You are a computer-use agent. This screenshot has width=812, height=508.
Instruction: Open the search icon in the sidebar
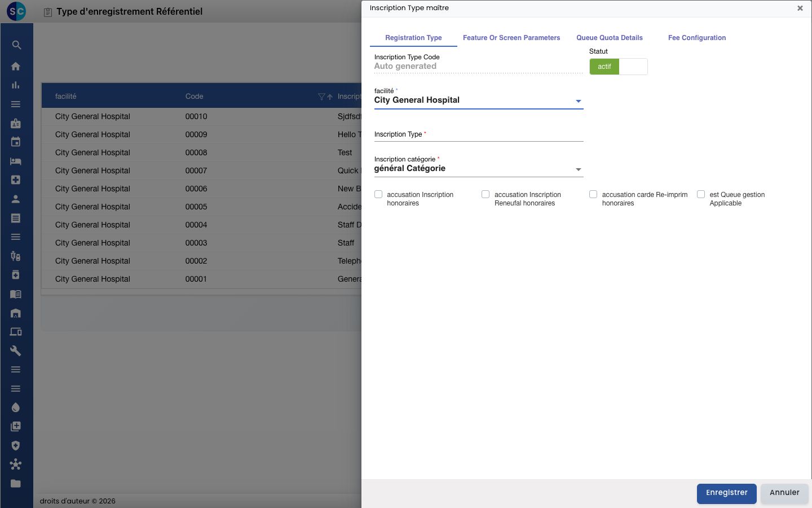click(x=16, y=45)
